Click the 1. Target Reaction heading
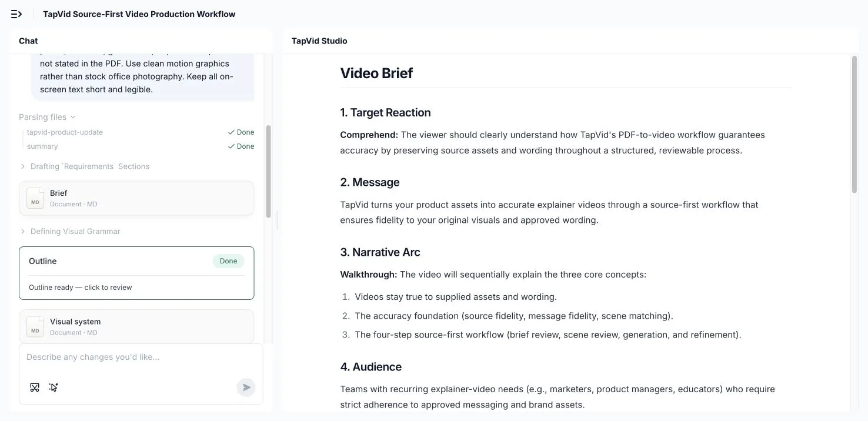The height and width of the screenshot is (421, 868). (385, 112)
